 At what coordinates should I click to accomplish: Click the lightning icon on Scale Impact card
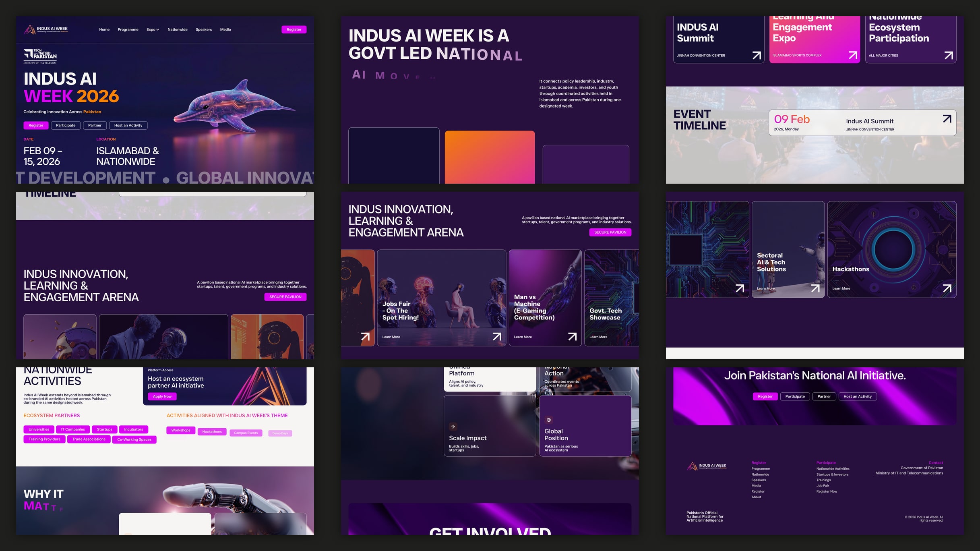tap(453, 427)
